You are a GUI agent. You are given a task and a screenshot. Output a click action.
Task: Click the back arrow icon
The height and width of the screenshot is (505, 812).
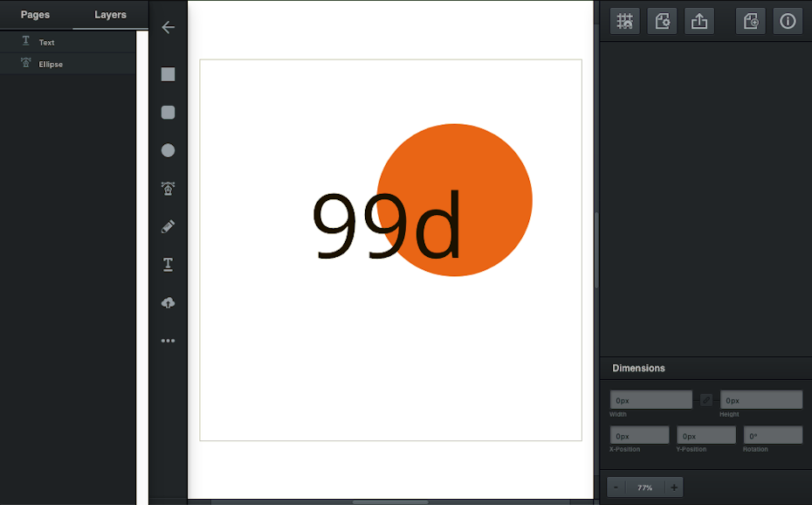tap(168, 27)
